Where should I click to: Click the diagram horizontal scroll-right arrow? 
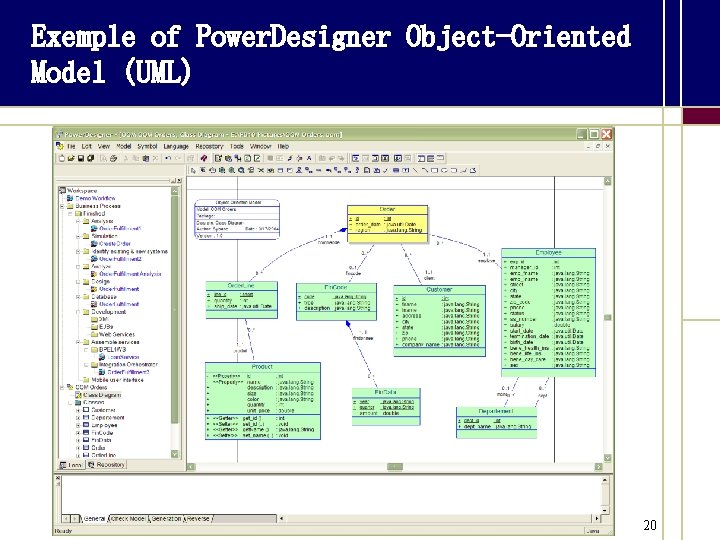[598, 467]
